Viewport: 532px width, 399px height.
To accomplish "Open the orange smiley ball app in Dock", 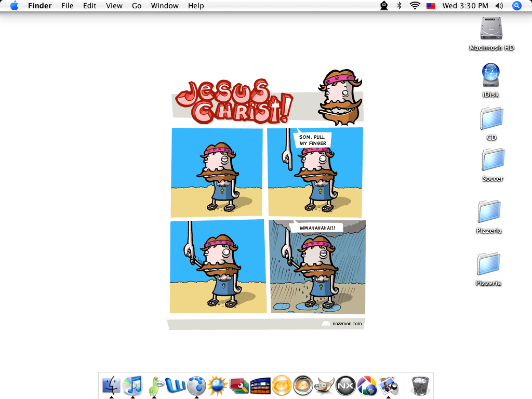I will [282, 385].
